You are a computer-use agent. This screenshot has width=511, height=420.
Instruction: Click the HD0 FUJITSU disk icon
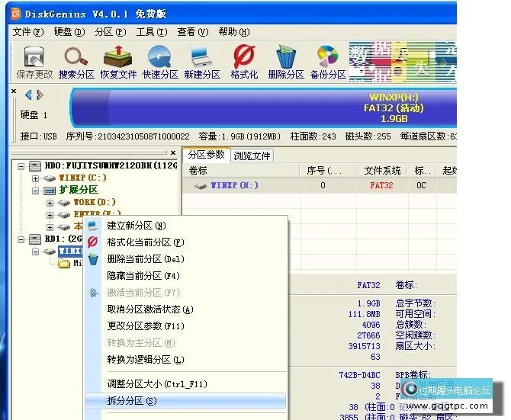tap(35, 166)
